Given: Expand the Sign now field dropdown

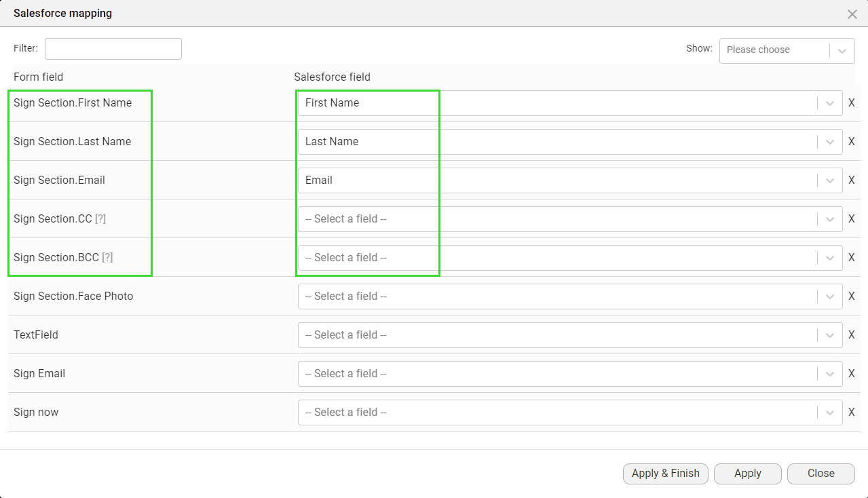Looking at the screenshot, I should point(829,412).
